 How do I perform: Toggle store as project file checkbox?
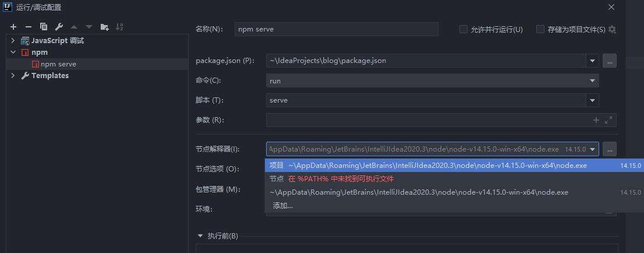(x=540, y=29)
